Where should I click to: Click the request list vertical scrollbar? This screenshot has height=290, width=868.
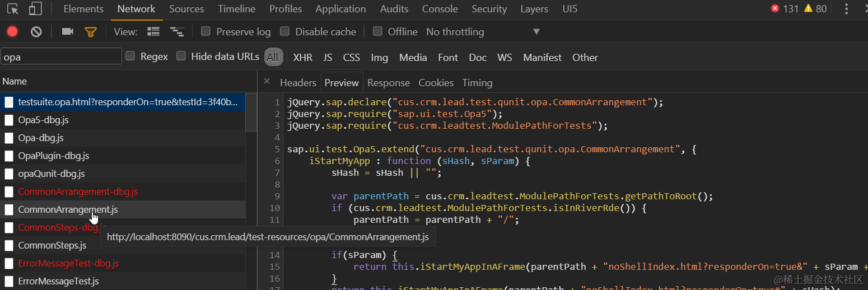(x=251, y=112)
